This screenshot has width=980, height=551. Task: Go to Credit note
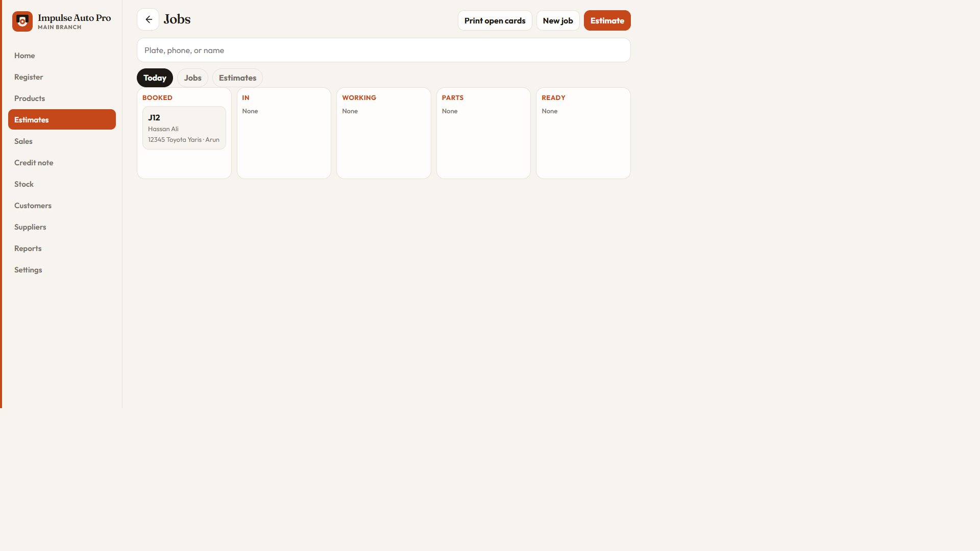click(x=62, y=162)
